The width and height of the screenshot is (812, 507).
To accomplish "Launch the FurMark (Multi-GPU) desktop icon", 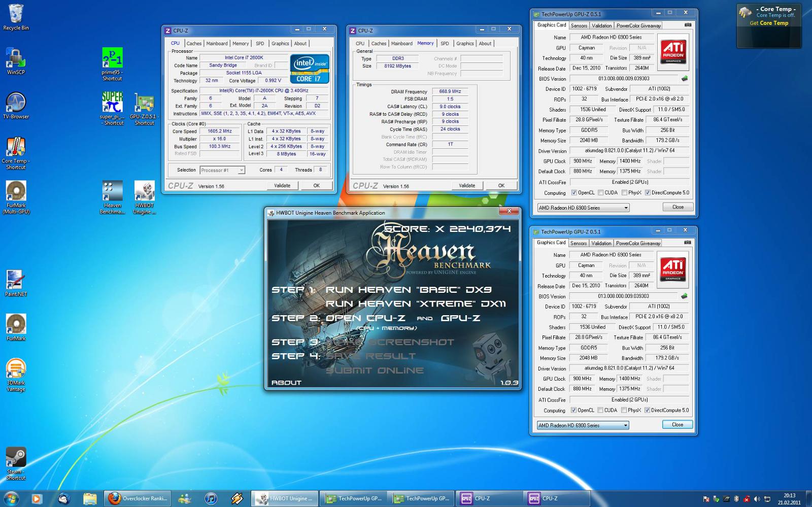I will pos(16,198).
